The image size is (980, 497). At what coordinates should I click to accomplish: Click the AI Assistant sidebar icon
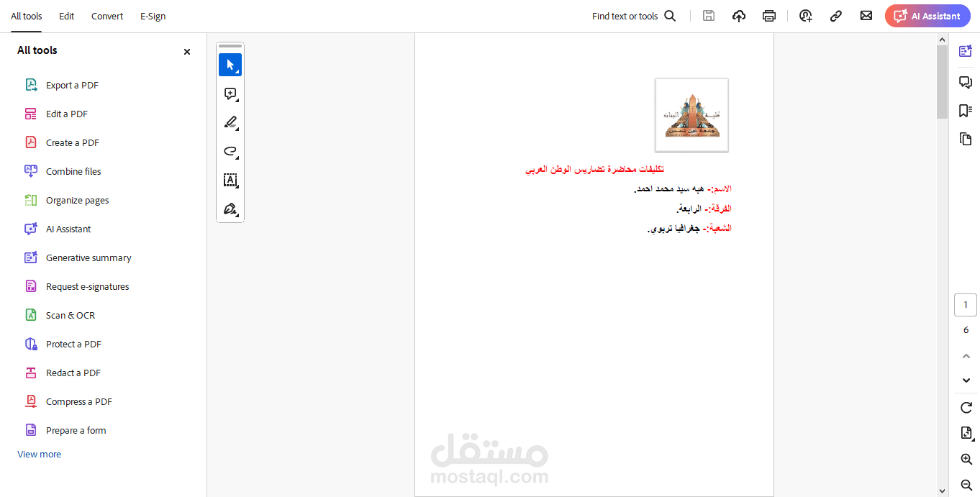click(31, 229)
